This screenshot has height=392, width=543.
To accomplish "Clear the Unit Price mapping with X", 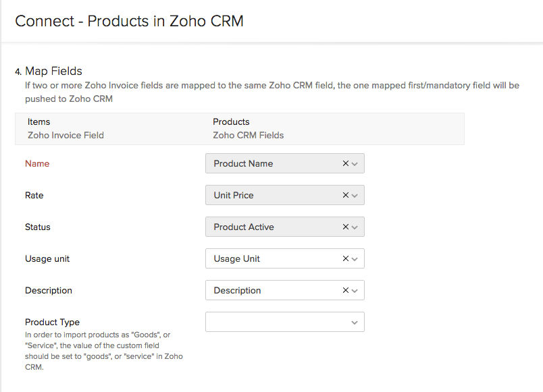I will pyautogui.click(x=346, y=195).
